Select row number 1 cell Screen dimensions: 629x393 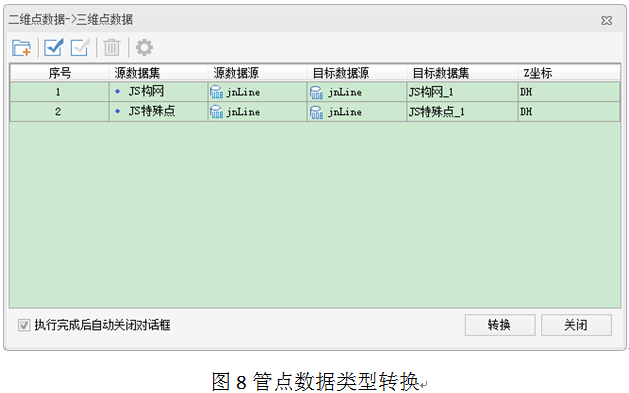tap(60, 92)
